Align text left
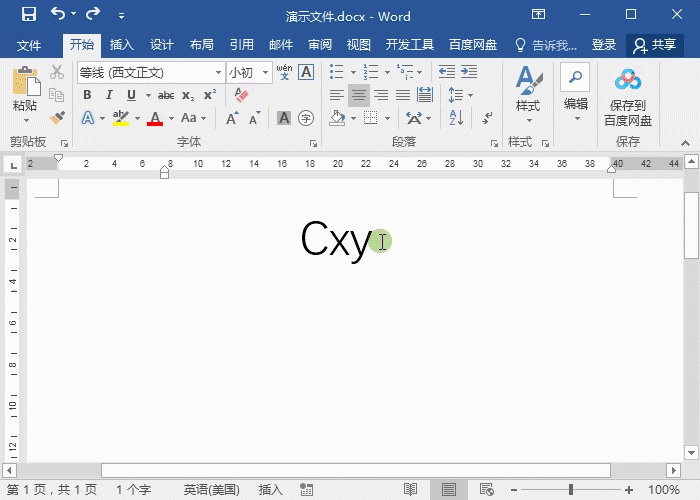 tap(337, 95)
